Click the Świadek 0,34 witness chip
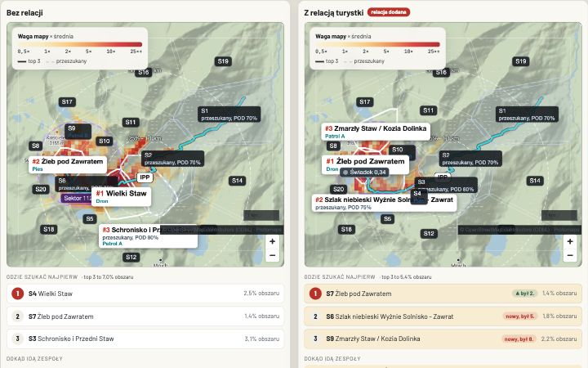The height and width of the screenshot is (368, 588). 364,172
